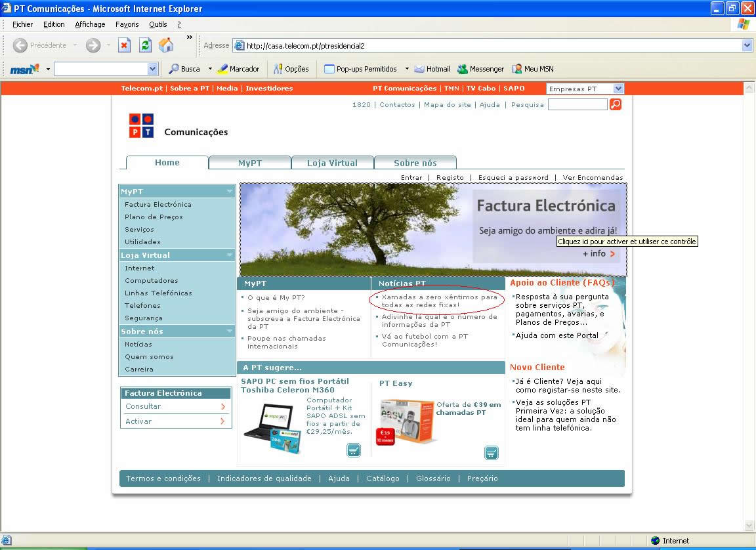Click Contactos in the top bar
The image size is (756, 550).
(x=397, y=104)
